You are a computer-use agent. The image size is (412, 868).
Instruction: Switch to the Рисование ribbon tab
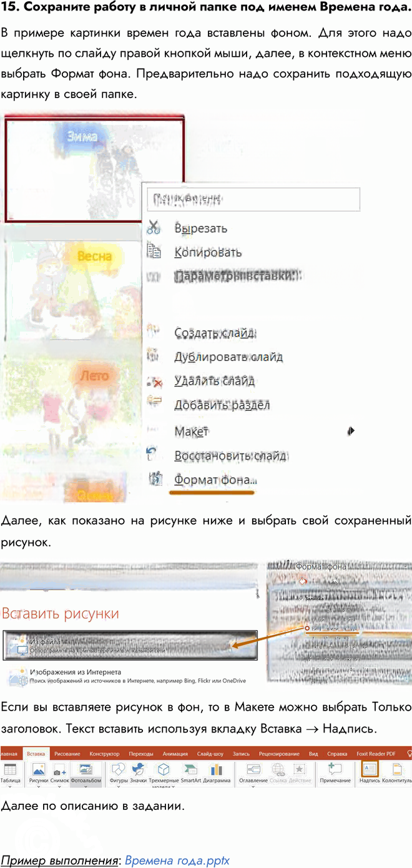tap(67, 753)
